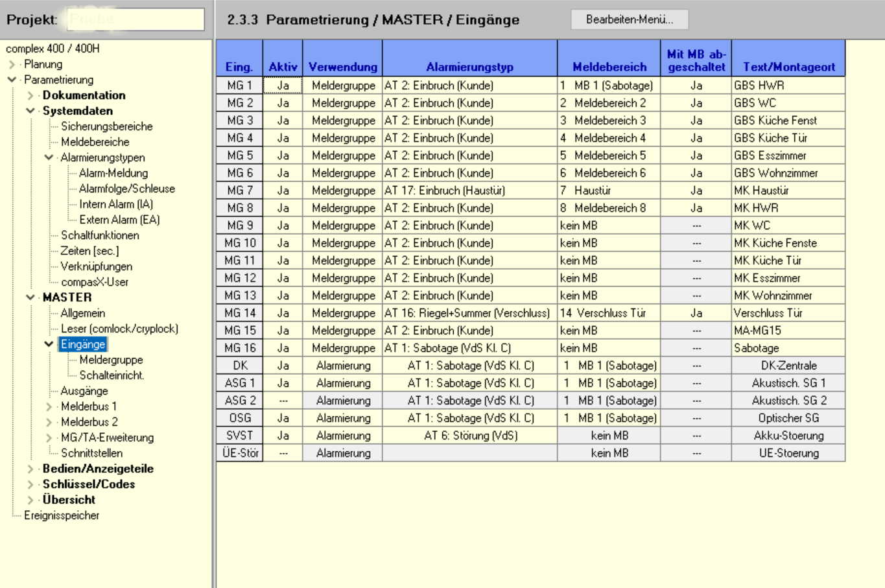Expand the Melderbus 1 node
Image resolution: width=885 pixels, height=588 pixels.
49,406
